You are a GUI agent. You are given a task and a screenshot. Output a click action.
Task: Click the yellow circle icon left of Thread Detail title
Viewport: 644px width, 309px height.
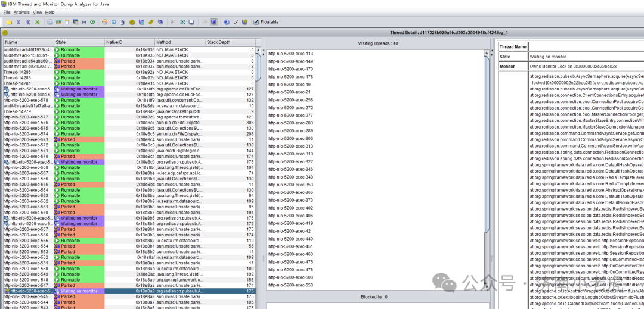(x=5, y=32)
